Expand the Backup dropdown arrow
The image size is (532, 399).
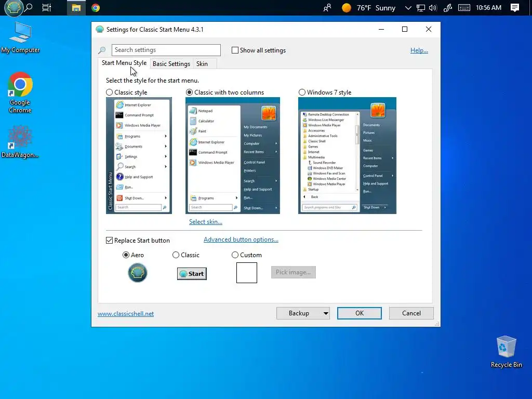pos(326,313)
